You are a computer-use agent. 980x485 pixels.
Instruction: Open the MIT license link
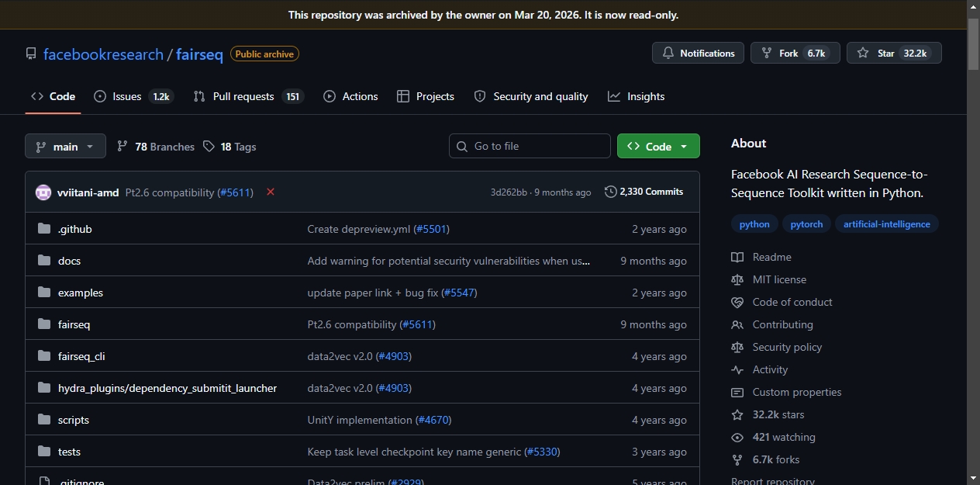pyautogui.click(x=779, y=279)
